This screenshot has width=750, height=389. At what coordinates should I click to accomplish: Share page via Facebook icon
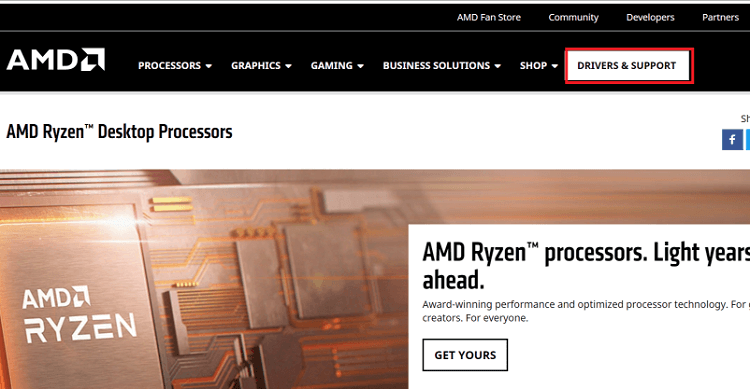pyautogui.click(x=732, y=140)
